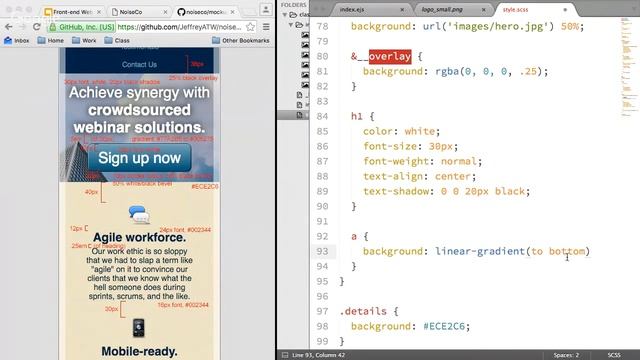Click the mobile phone icon in mockup
Screen dimensions: 640x360
pos(139,328)
